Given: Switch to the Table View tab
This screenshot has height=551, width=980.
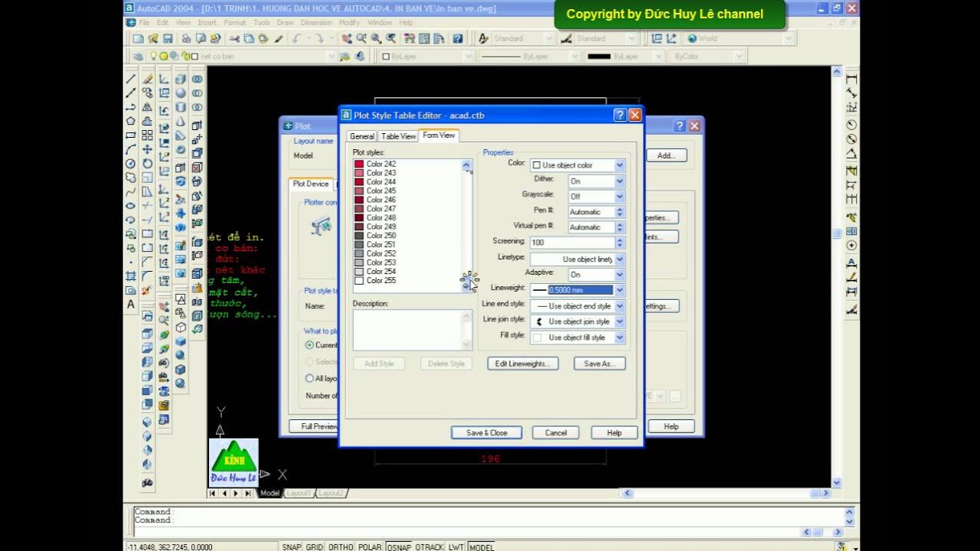Looking at the screenshot, I should coord(398,136).
